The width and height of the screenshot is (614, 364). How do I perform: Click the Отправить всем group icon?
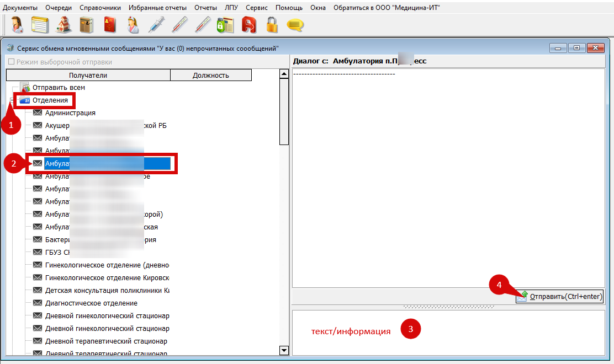[x=25, y=87]
